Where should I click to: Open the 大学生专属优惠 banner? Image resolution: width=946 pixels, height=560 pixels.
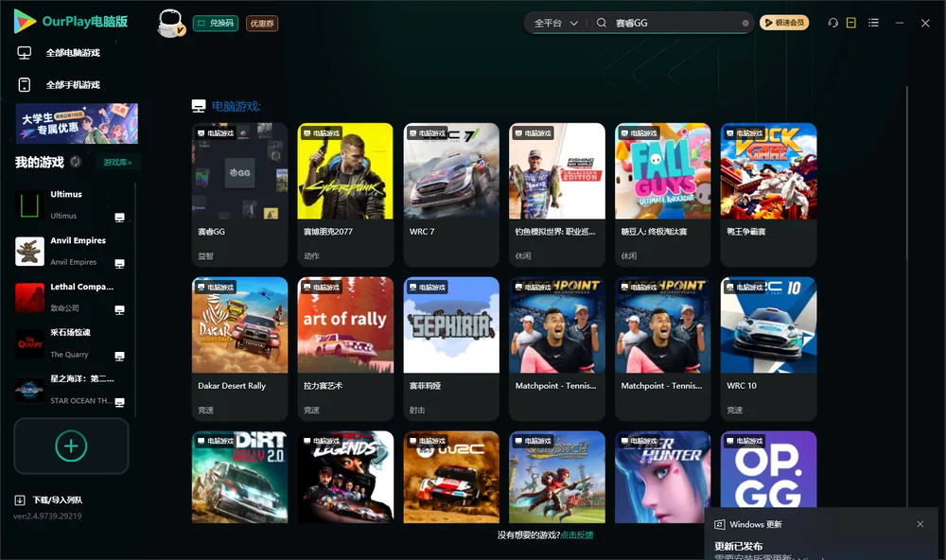pos(77,123)
